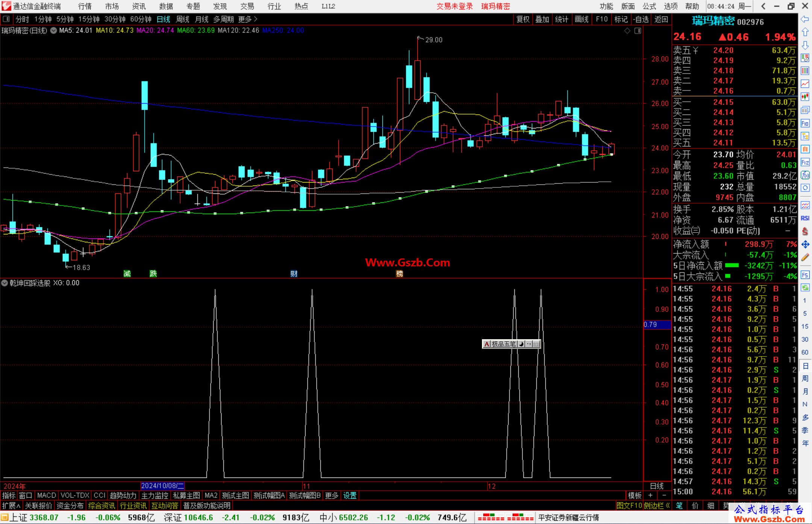Open the 卖五 order book options marker
The width and height of the screenshot is (812, 524).
click(x=695, y=50)
